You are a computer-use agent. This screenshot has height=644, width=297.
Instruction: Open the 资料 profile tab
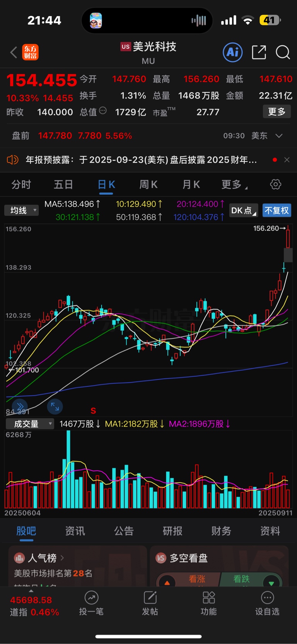[x=270, y=531]
